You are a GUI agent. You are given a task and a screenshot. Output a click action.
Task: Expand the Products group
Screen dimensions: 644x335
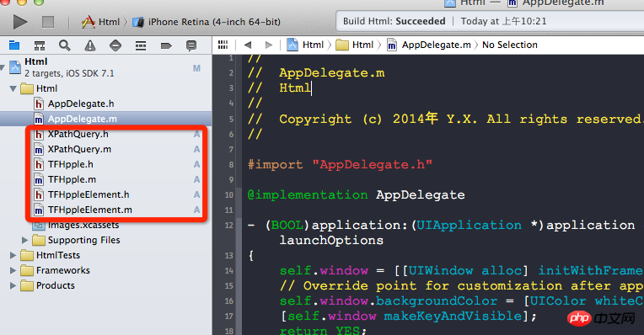point(13,285)
